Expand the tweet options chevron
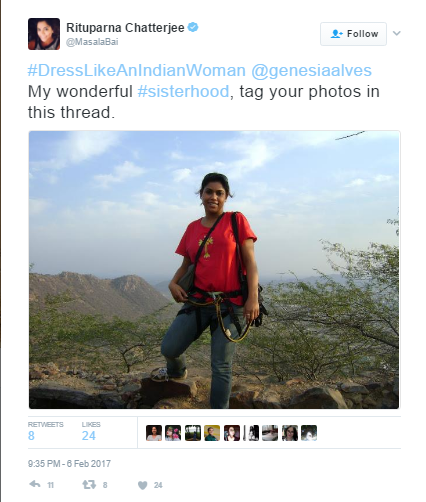This screenshot has width=426, height=502. (x=397, y=33)
